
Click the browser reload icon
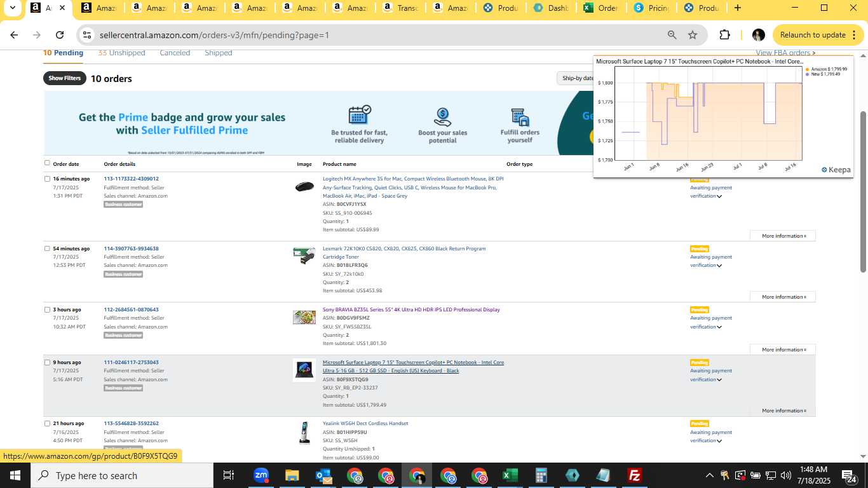(60, 35)
